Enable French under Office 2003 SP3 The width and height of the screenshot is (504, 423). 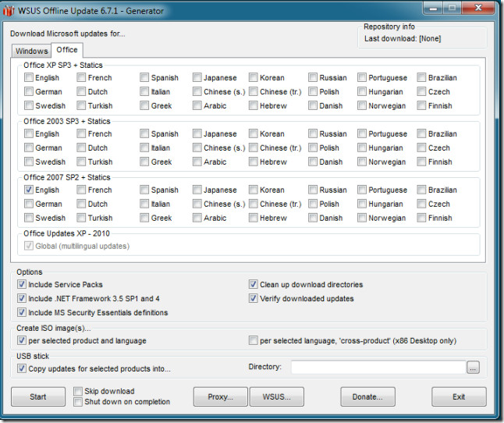coord(81,133)
